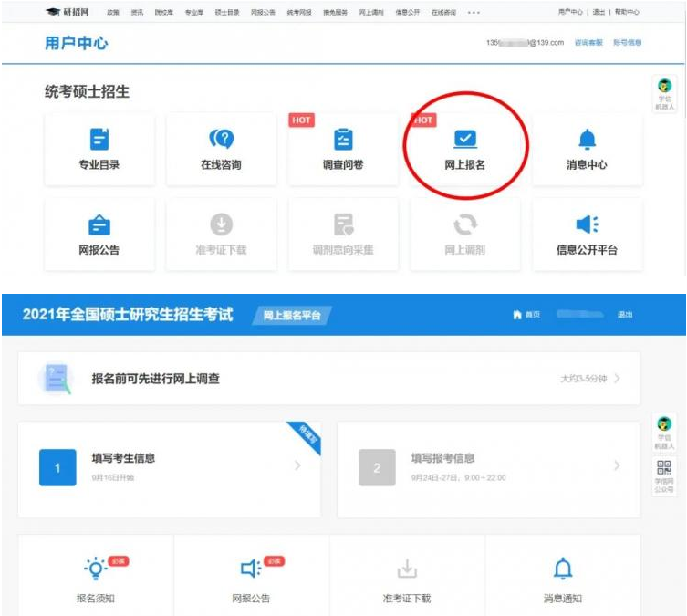Click top-right 用户中心 link

570,12
